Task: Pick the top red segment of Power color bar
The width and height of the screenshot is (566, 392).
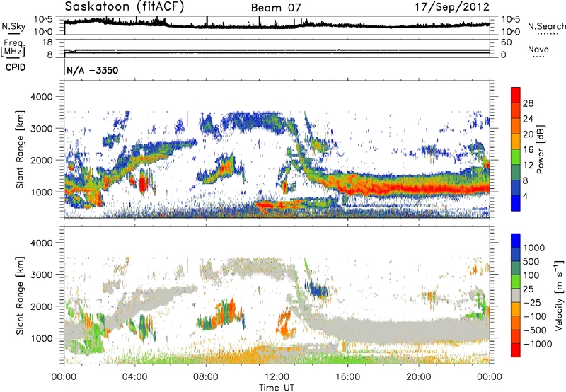Action: 516,95
